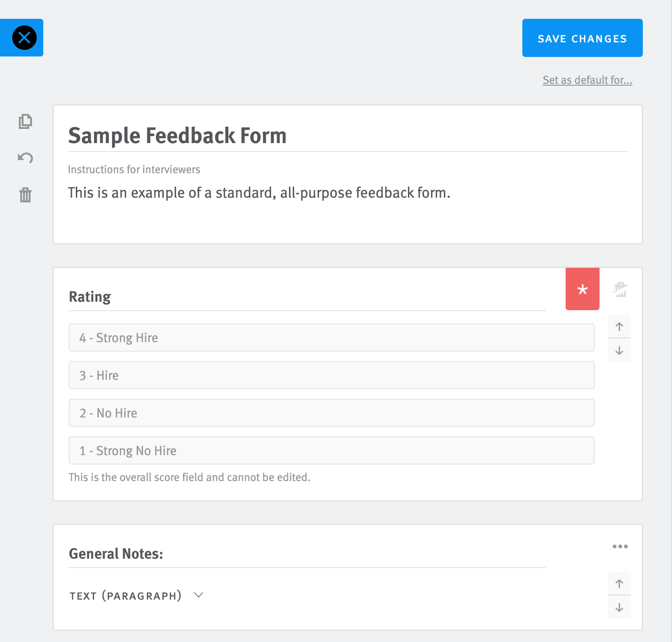The height and width of the screenshot is (642, 672).
Task: Edit the General Notes label
Action: (x=116, y=554)
